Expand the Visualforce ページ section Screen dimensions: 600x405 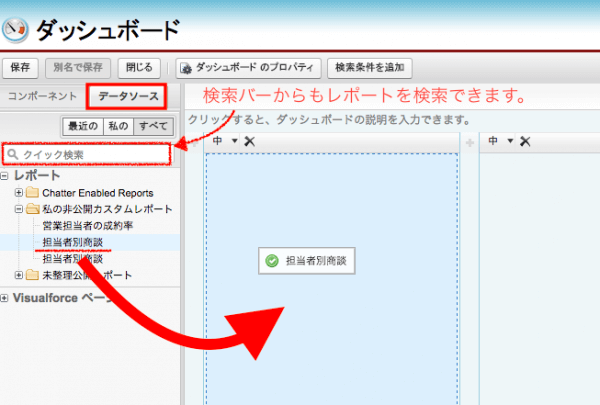(4, 298)
